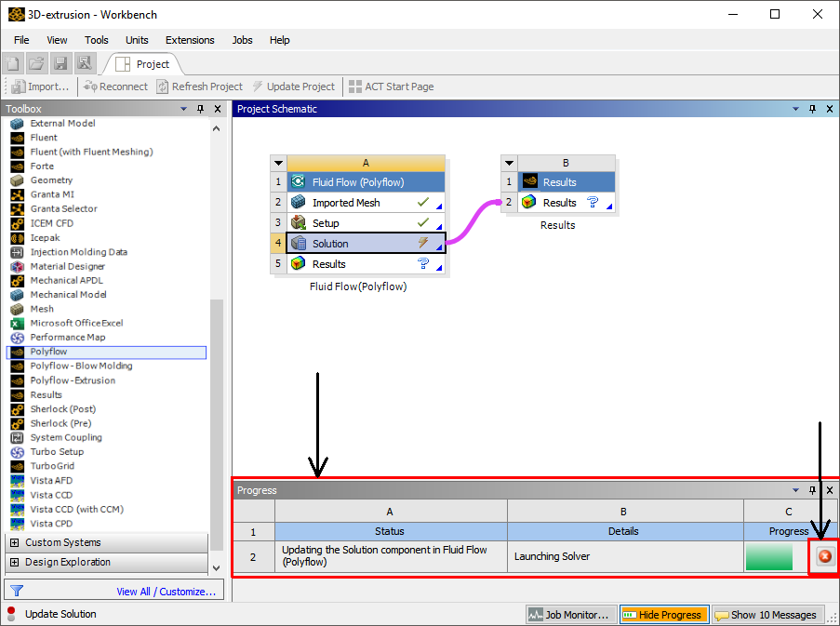The height and width of the screenshot is (626, 840).
Task: Choose Mechanical APDL from the Toolbox
Action: 62,280
